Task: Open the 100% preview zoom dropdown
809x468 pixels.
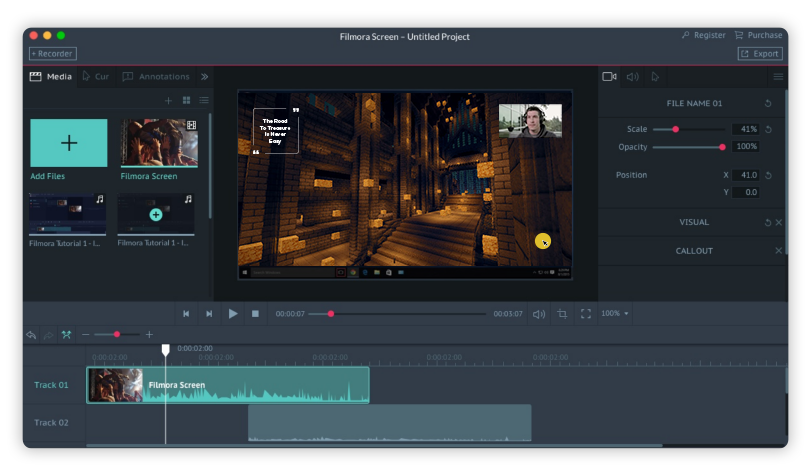Action: (x=615, y=314)
